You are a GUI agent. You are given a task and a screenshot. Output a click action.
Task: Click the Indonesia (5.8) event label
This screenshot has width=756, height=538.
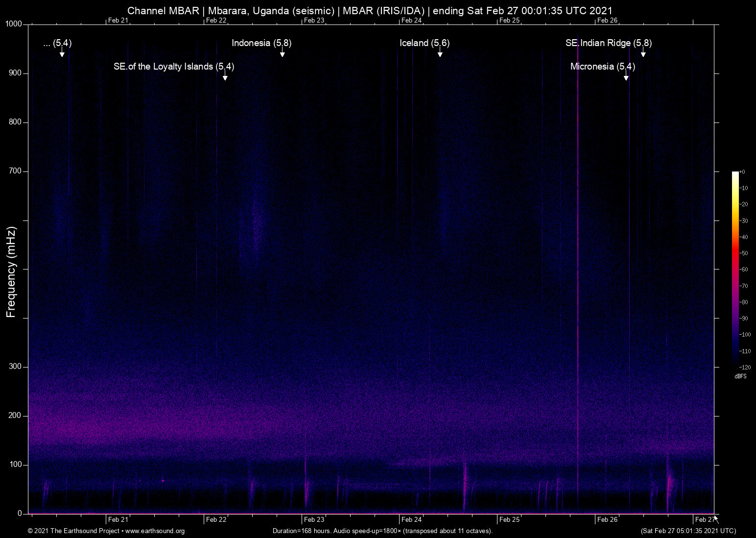[261, 43]
